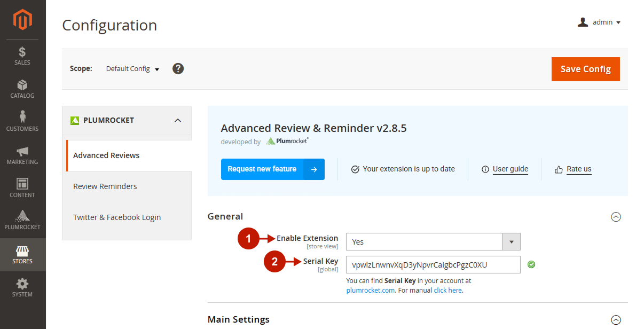Viewport: 644px width, 329px height.
Task: Select the Review Reminders tab
Action: tap(127, 186)
